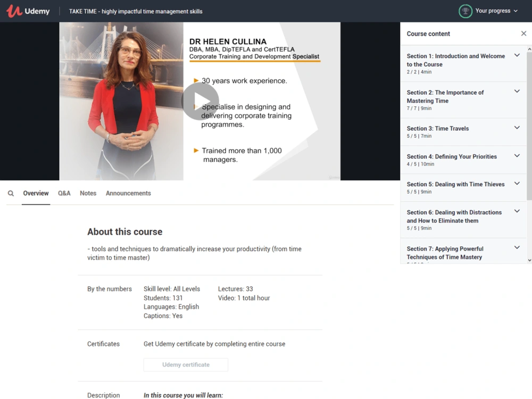Close the Course content panel
This screenshot has height=399, width=532.
pos(523,34)
